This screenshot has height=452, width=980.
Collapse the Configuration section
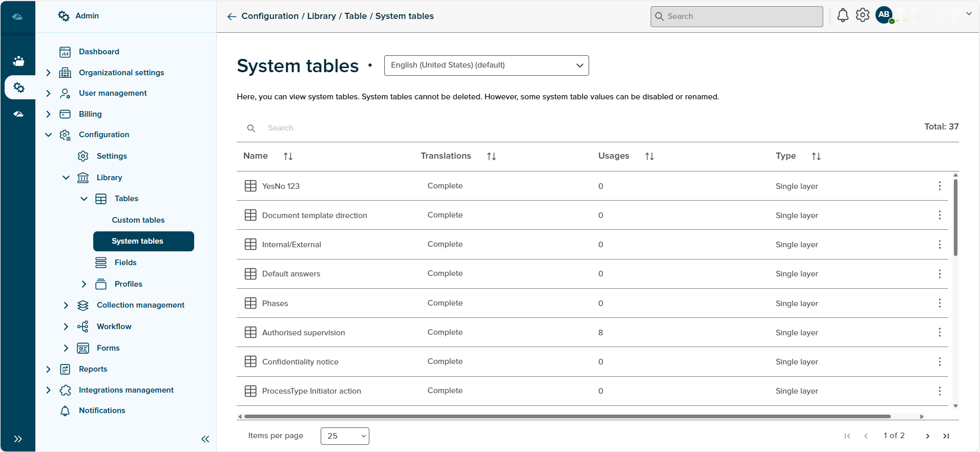[48, 135]
